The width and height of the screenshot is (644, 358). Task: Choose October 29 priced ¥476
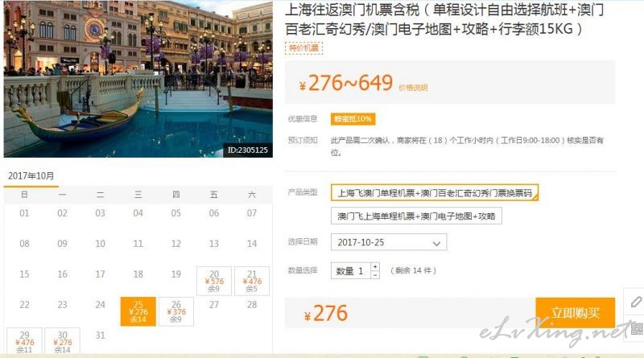coord(24,341)
